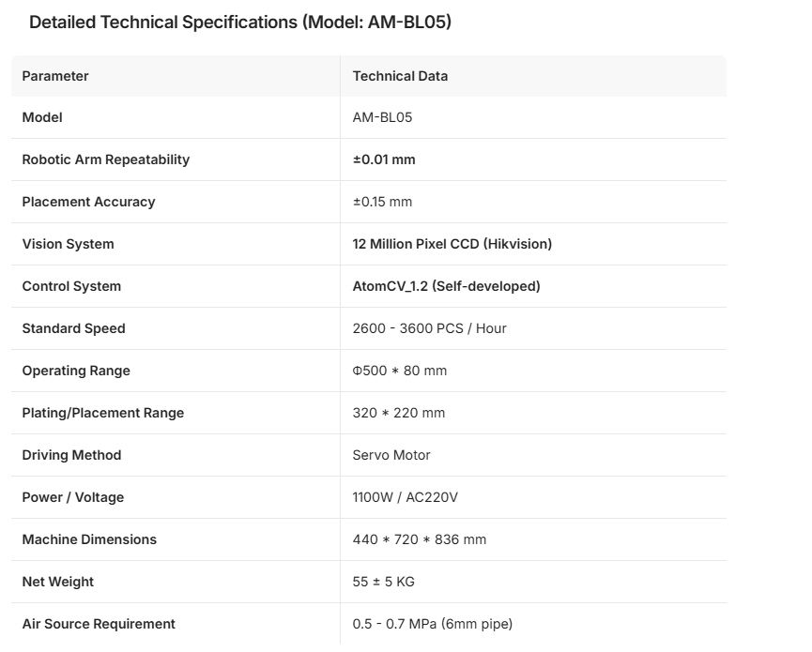Click the 55 ± 5 KG weight value
The height and width of the screenshot is (652, 812).
384,583
